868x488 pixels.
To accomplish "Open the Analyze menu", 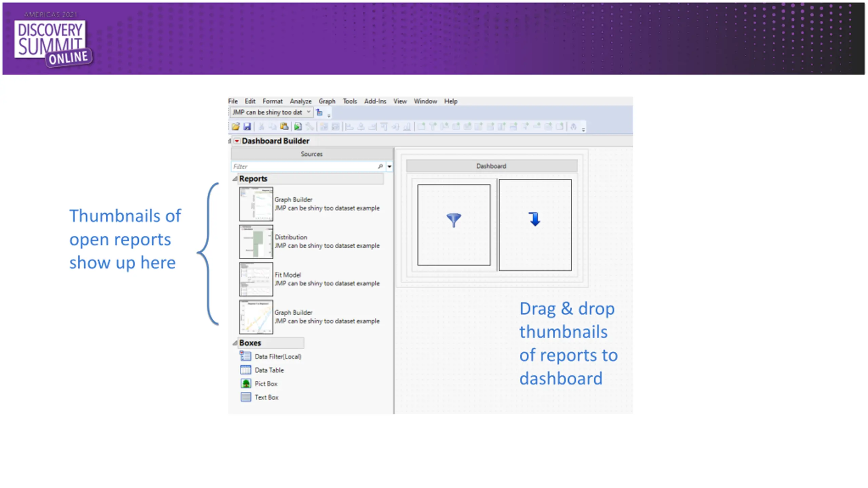I will pyautogui.click(x=300, y=101).
